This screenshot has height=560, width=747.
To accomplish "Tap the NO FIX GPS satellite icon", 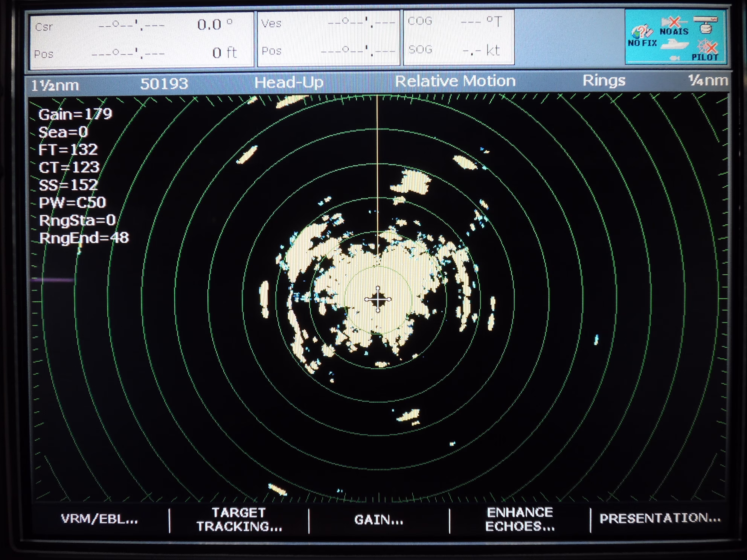I will tap(642, 36).
